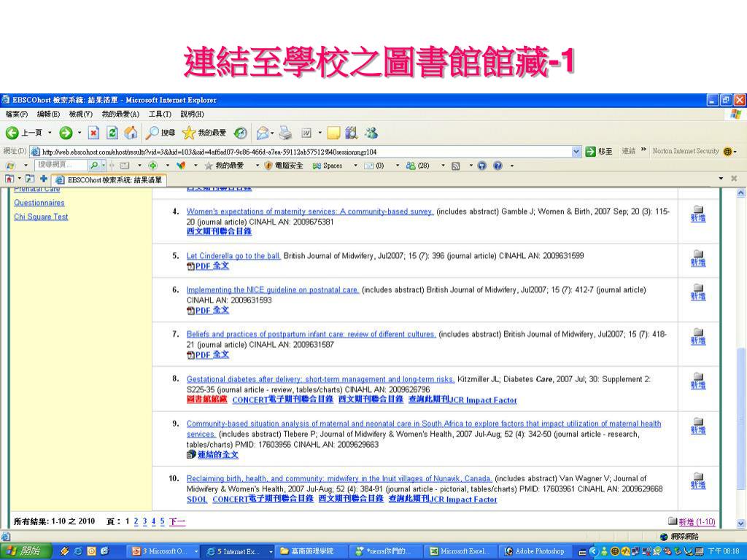Open the red 圖書館館藏 link in result 8

(206, 400)
